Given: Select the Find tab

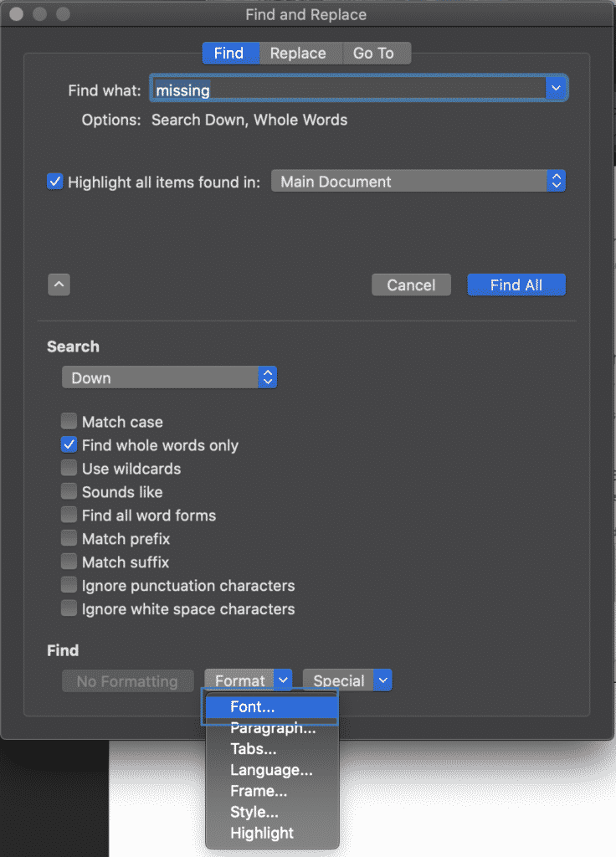Looking at the screenshot, I should coord(230,53).
